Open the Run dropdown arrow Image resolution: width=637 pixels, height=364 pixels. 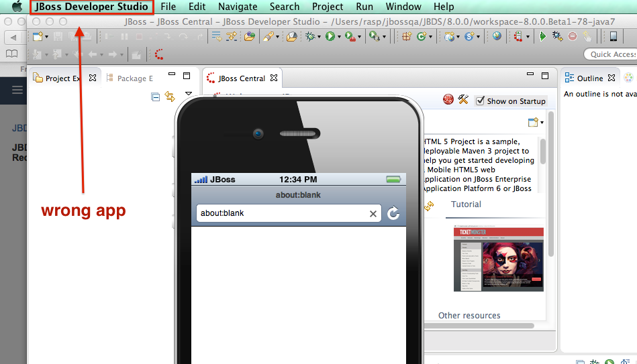click(x=339, y=37)
